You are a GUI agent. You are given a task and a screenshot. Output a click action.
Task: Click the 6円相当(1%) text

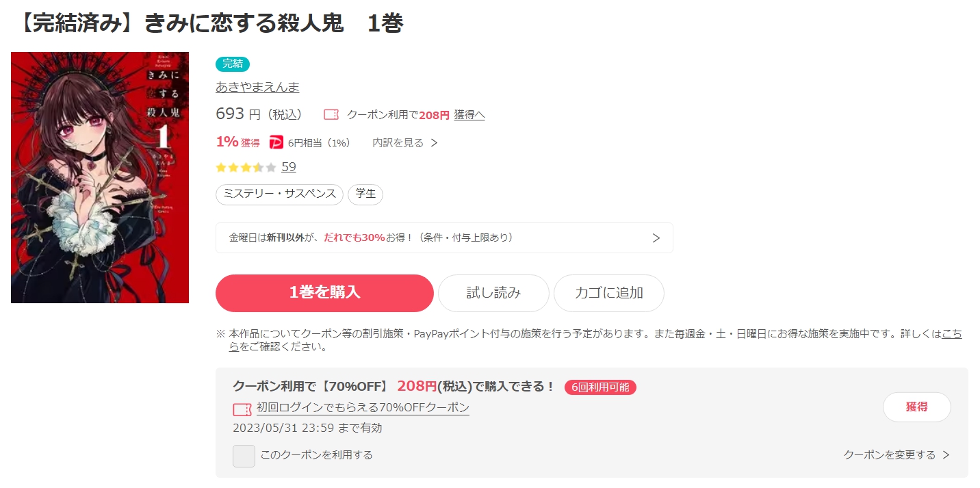319,143
